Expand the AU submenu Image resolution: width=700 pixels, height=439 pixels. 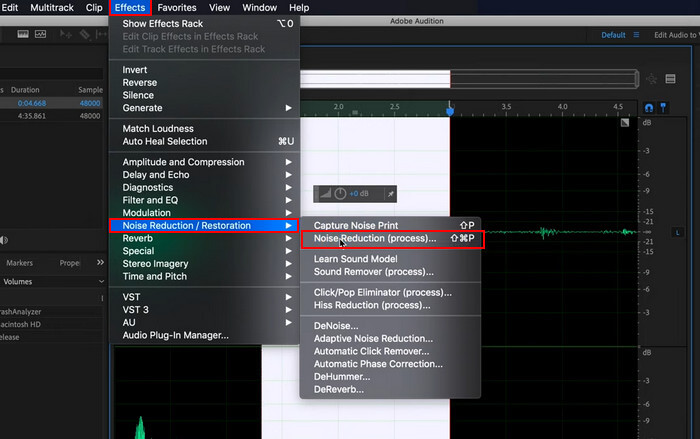tap(204, 322)
